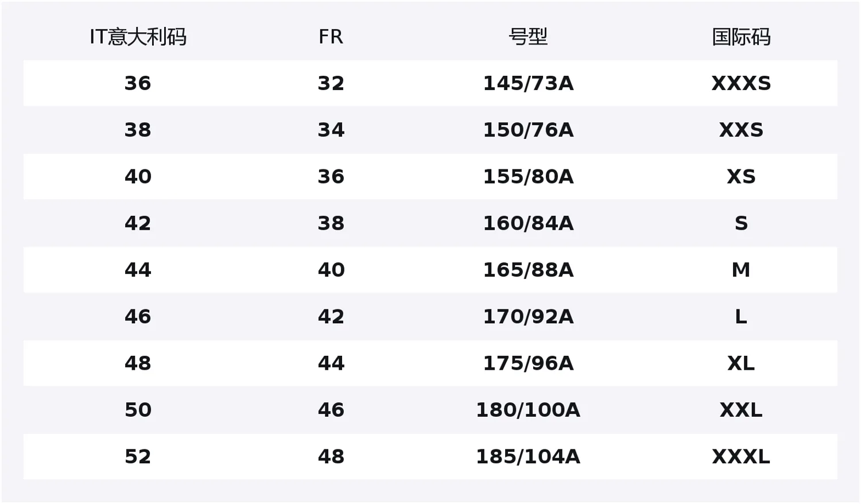Select the 号型 column header

[528, 37]
